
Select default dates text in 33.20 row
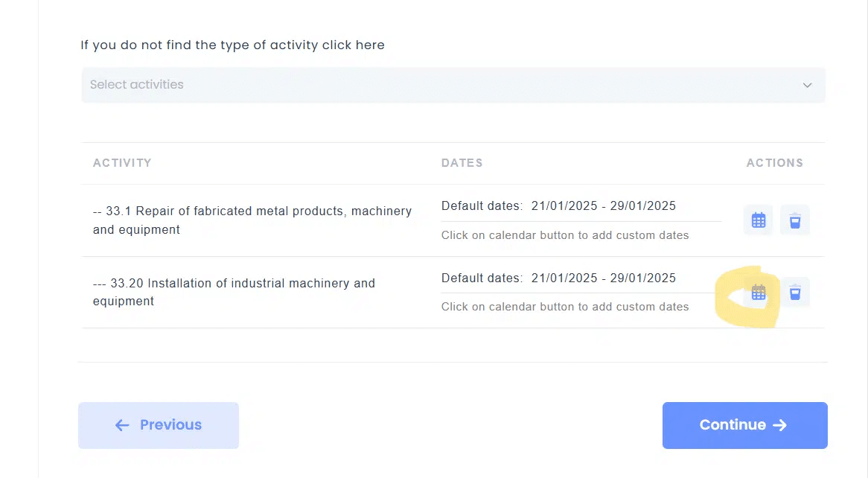pos(558,278)
